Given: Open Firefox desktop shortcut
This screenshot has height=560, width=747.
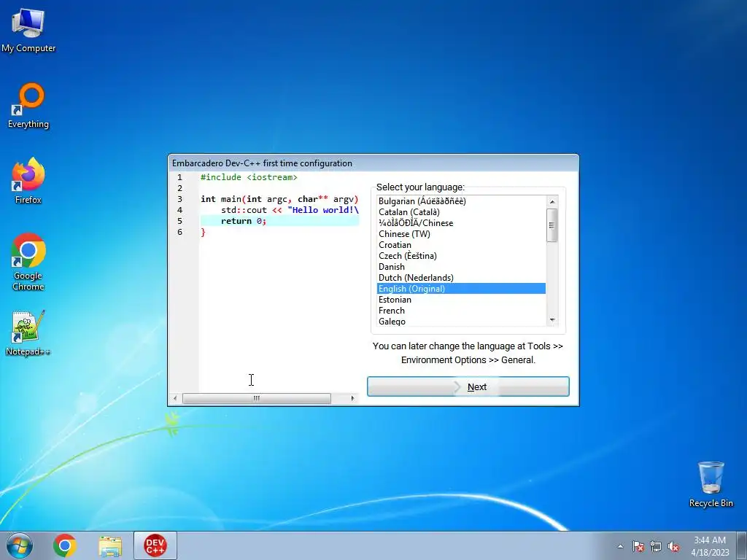Looking at the screenshot, I should (x=28, y=181).
